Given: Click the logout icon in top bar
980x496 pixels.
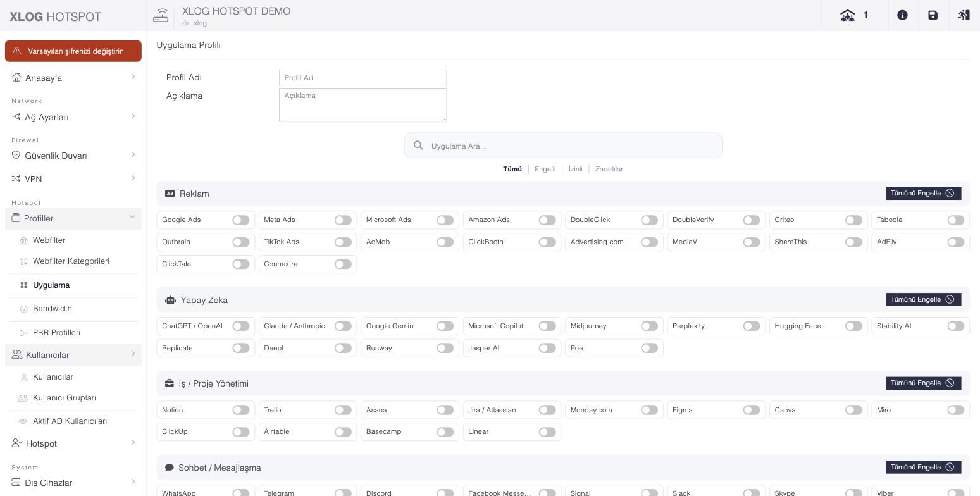Looking at the screenshot, I should point(964,15).
